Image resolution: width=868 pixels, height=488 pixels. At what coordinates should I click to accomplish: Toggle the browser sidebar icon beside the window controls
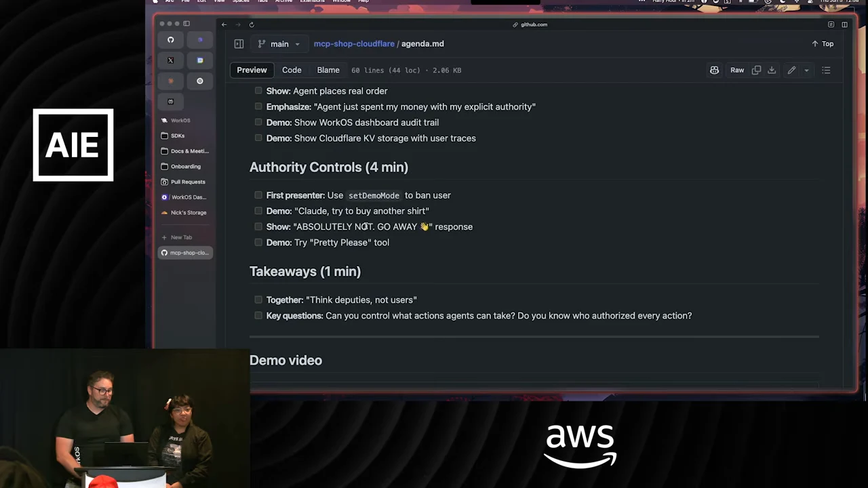pos(186,24)
